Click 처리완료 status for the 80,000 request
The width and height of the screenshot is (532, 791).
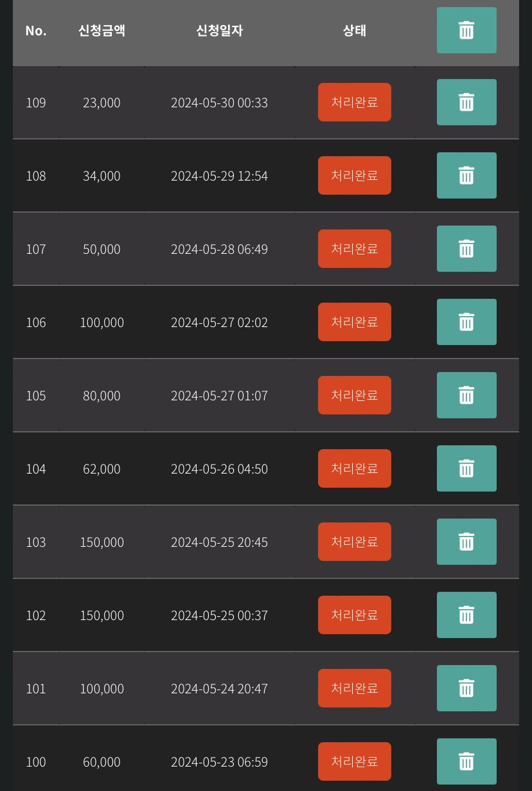(x=355, y=395)
